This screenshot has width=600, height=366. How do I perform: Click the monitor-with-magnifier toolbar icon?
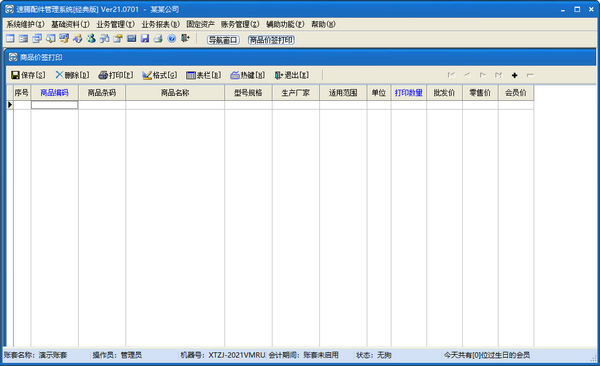51,39
